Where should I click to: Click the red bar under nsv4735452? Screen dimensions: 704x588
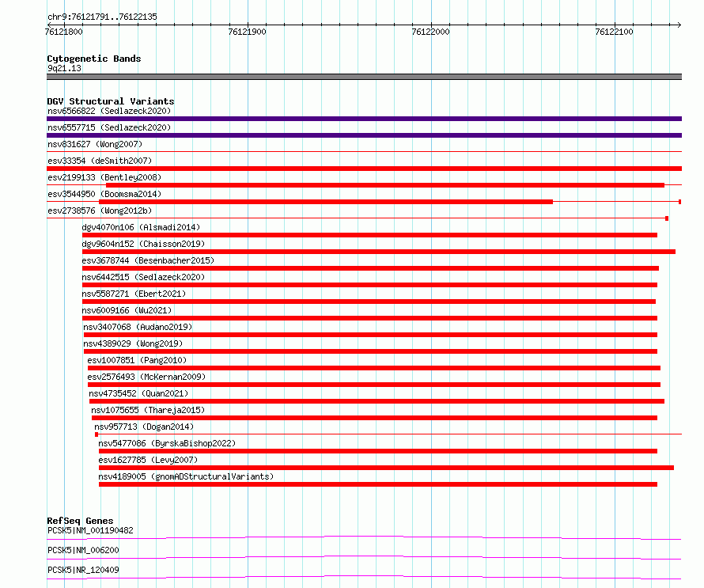(377, 401)
